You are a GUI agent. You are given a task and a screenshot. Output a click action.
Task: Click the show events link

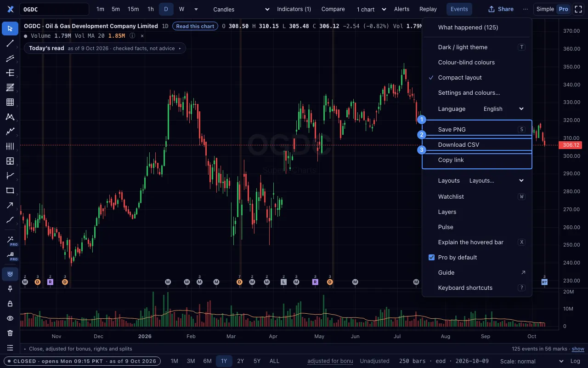578,349
